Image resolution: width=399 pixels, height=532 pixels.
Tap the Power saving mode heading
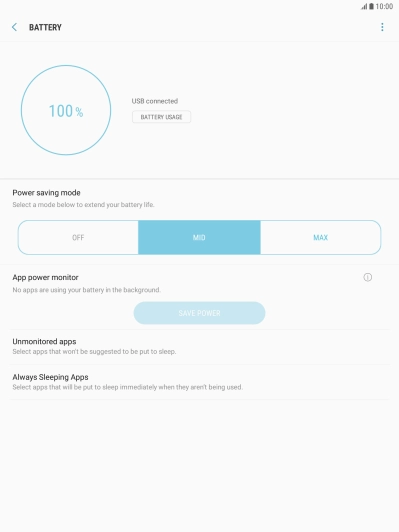[x=46, y=193]
